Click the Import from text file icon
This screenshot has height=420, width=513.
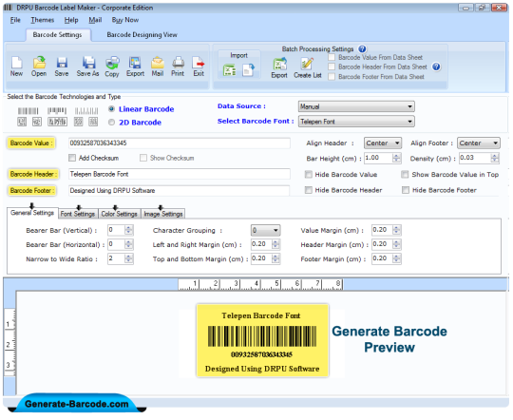pyautogui.click(x=248, y=70)
